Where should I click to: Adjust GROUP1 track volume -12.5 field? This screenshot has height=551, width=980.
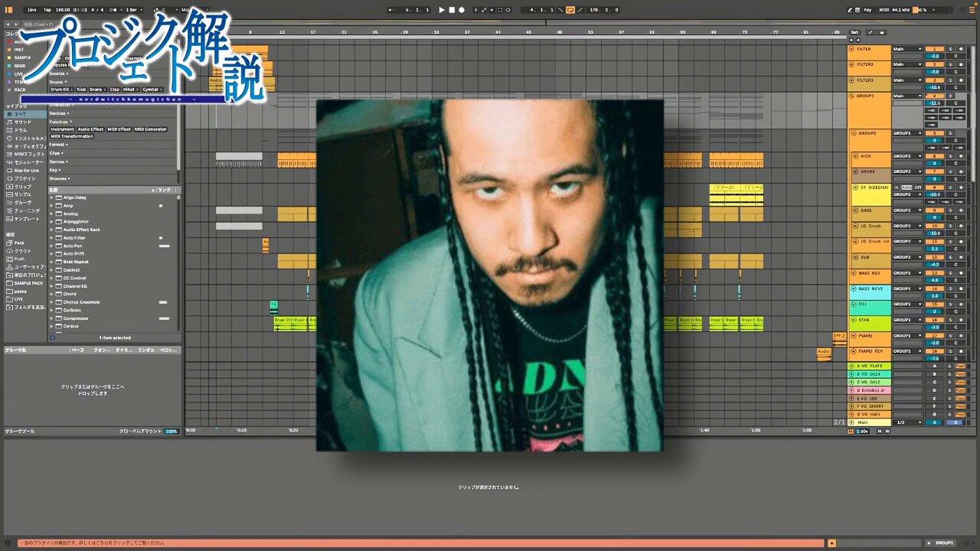[934, 103]
